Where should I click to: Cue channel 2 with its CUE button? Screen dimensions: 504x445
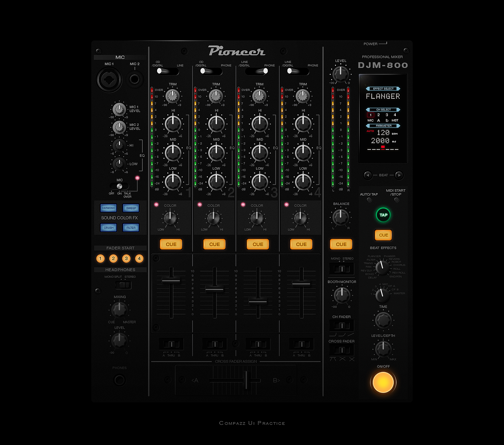[x=215, y=244]
